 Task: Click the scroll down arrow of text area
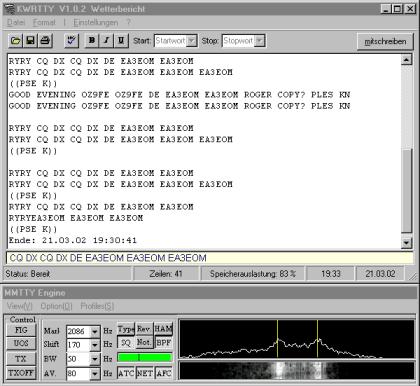(406, 243)
